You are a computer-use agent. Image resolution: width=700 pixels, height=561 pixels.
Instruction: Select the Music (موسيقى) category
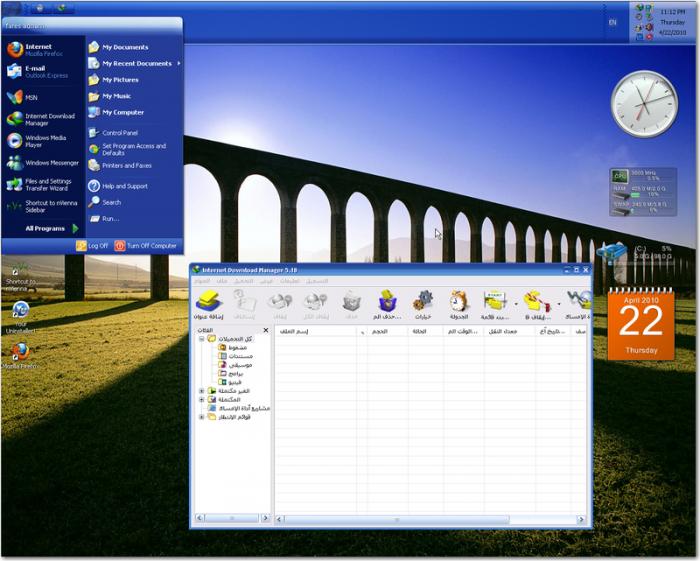click(235, 365)
